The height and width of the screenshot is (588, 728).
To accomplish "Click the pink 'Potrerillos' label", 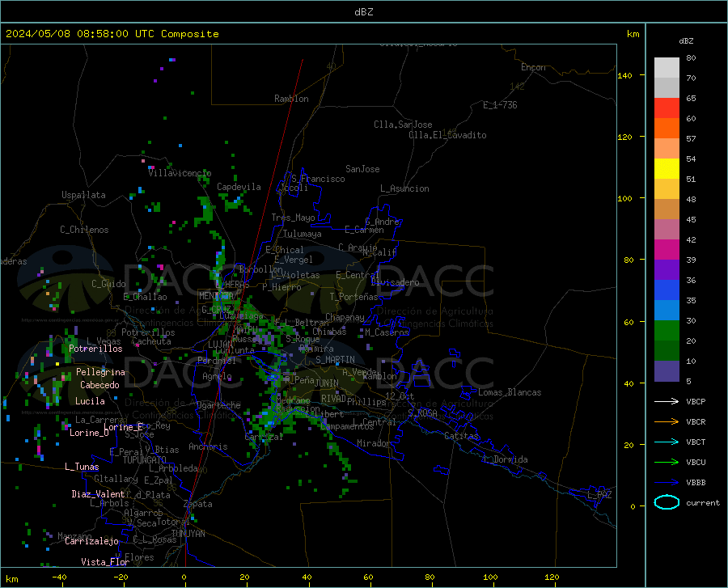I will 95,349.
